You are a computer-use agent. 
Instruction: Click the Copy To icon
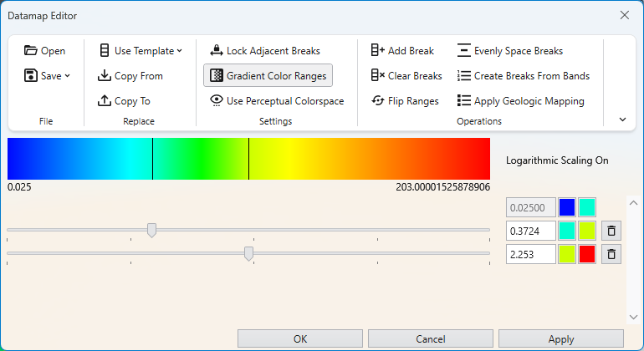[x=105, y=101]
